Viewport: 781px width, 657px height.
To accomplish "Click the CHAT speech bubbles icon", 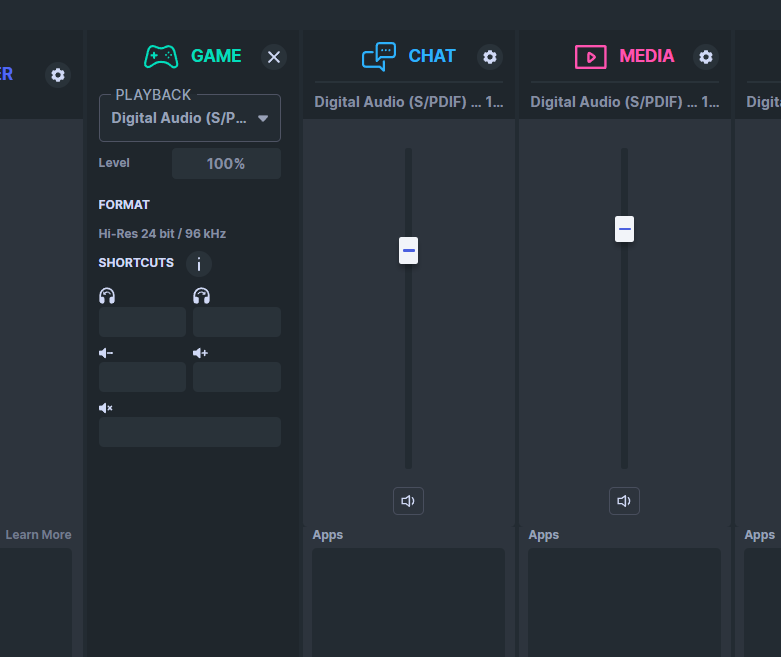I will point(379,56).
